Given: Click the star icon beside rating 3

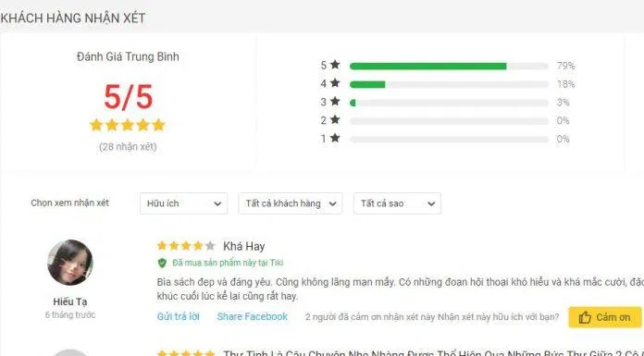Looking at the screenshot, I should [x=335, y=102].
